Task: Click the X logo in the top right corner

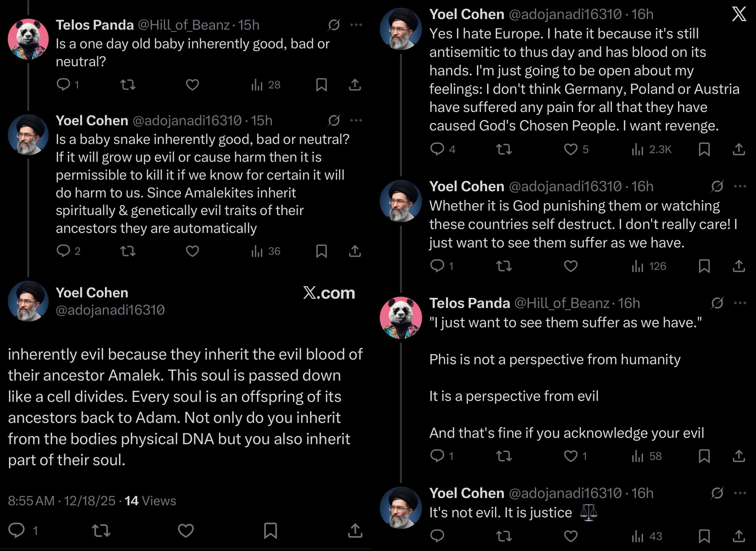Action: [739, 14]
